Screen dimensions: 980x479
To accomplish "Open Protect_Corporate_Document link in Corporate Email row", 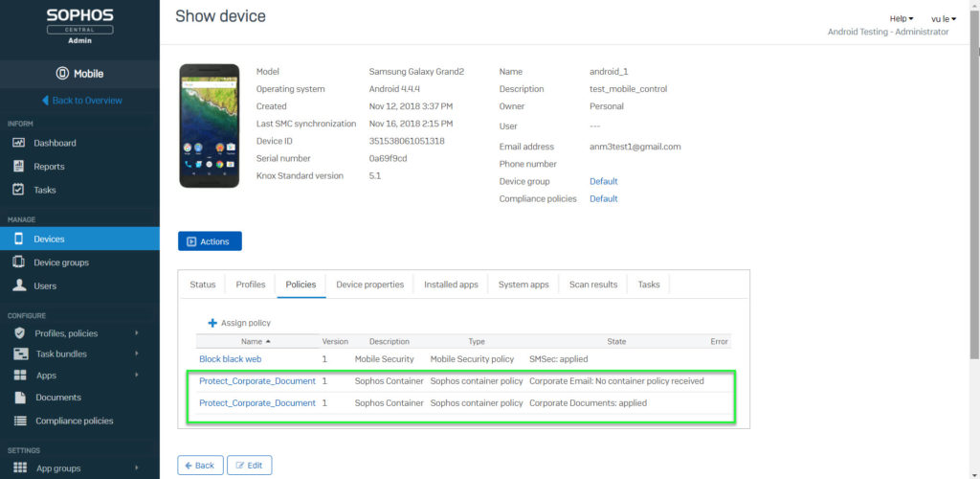I will tap(257, 381).
